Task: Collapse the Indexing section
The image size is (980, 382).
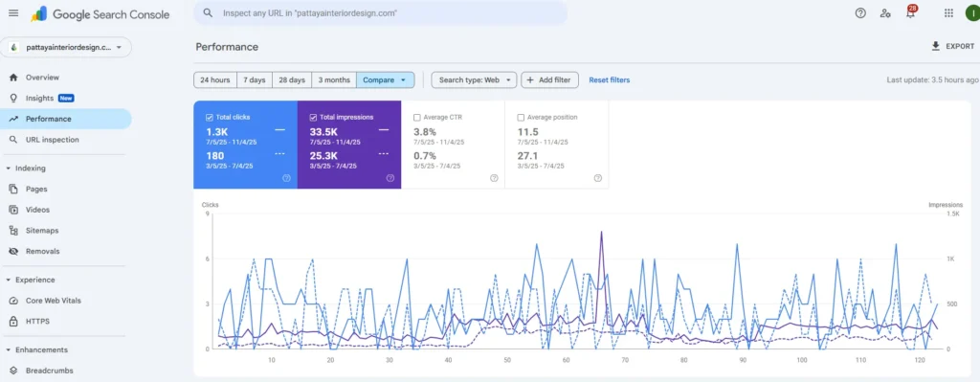Action: pos(8,169)
